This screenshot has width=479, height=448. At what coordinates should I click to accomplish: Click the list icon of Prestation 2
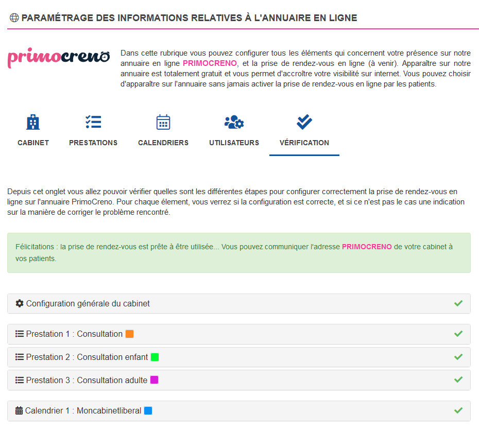coord(20,357)
